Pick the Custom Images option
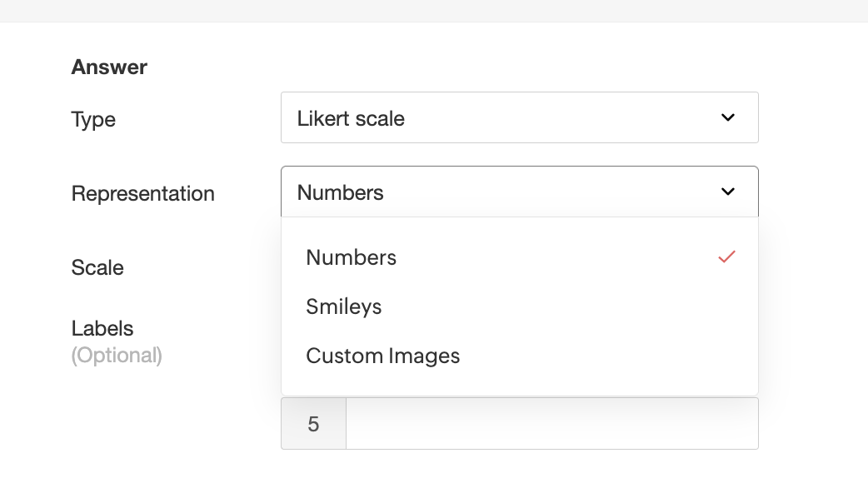 (x=519, y=356)
